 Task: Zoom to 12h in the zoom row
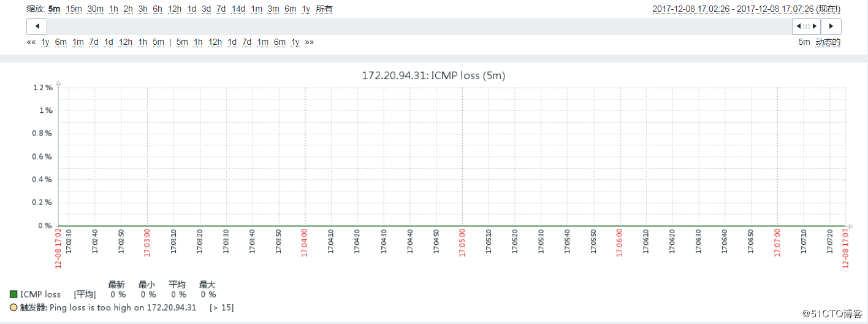tap(175, 9)
